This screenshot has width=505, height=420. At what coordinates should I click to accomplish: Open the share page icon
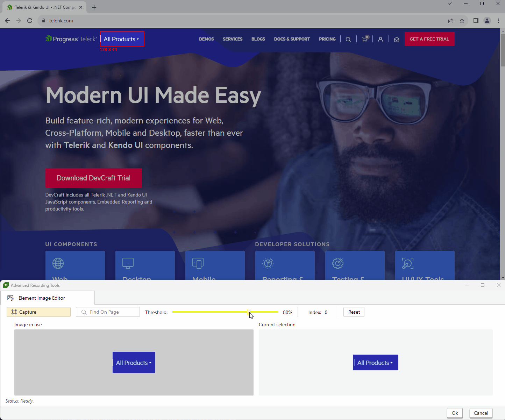tap(451, 21)
